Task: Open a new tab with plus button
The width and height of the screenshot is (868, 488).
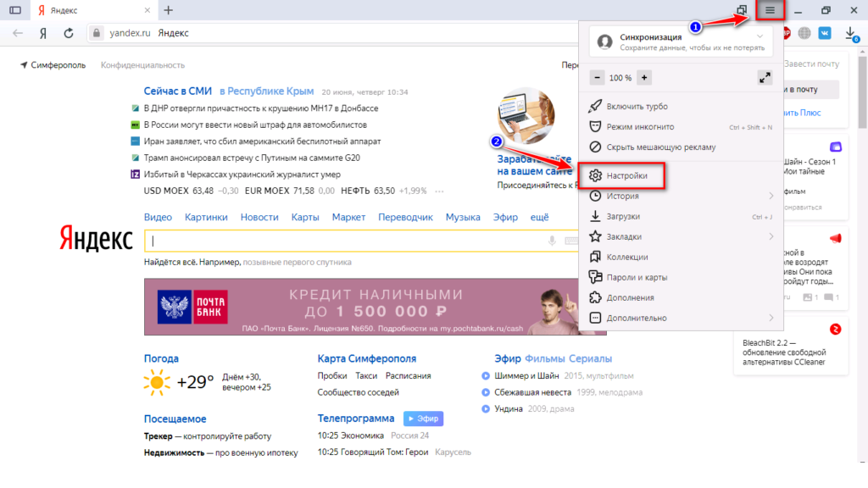Action: (169, 10)
